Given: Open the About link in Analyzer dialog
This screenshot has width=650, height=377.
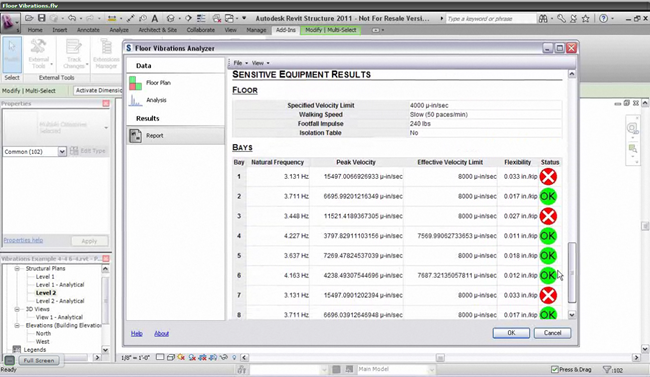Looking at the screenshot, I should 161,333.
